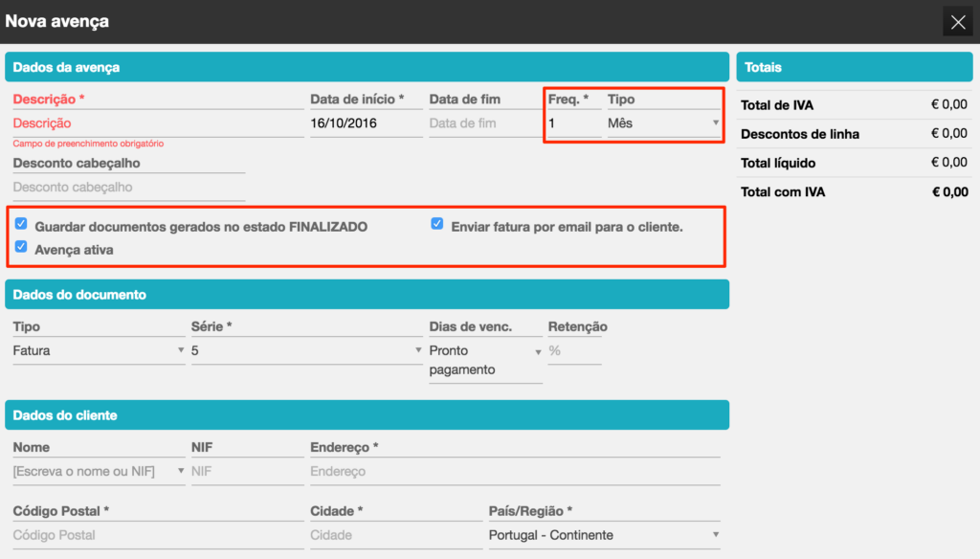Image resolution: width=980 pixels, height=559 pixels.
Task: Click the Dados do documento section header
Action: coord(367,295)
